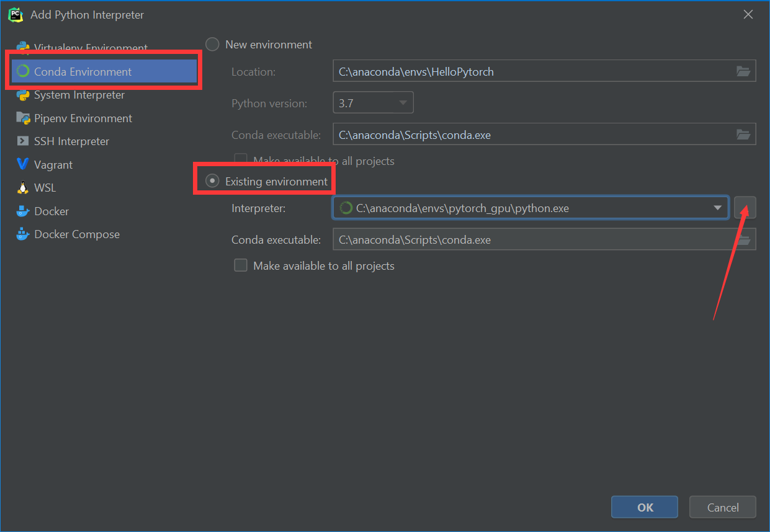Open Python version 3.7 dropdown
The image size is (770, 532).
373,103
